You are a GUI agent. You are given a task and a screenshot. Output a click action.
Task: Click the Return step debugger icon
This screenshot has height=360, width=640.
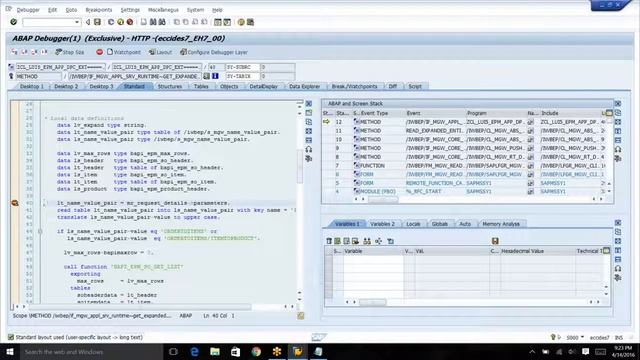pos(34,52)
